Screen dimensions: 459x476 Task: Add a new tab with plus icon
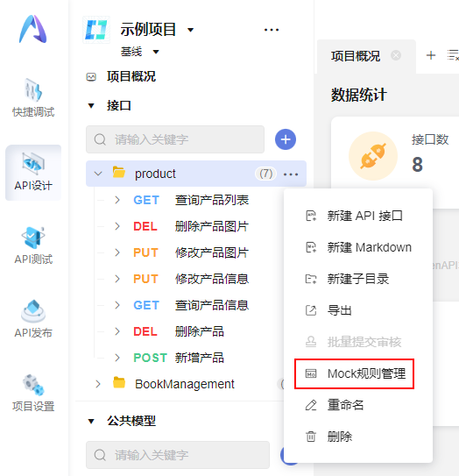[x=431, y=55]
